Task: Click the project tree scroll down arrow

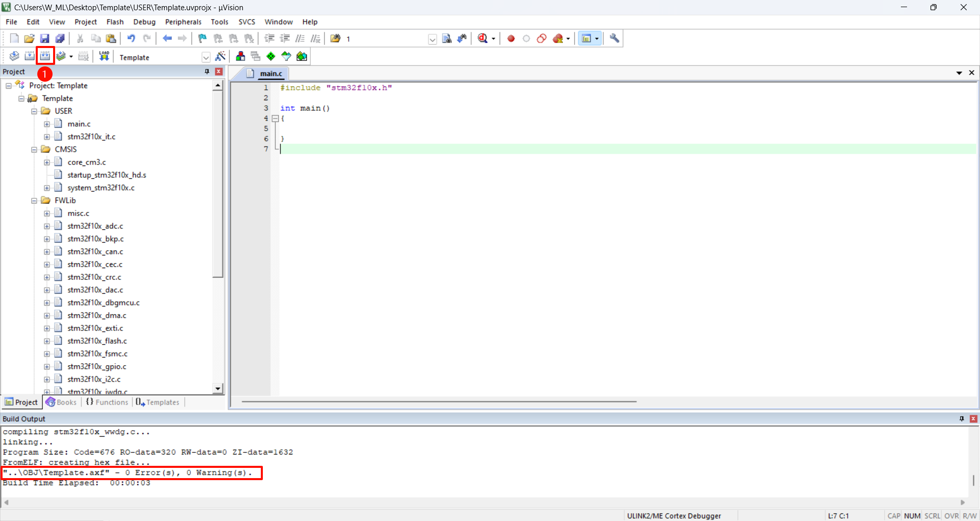Action: coord(218,389)
